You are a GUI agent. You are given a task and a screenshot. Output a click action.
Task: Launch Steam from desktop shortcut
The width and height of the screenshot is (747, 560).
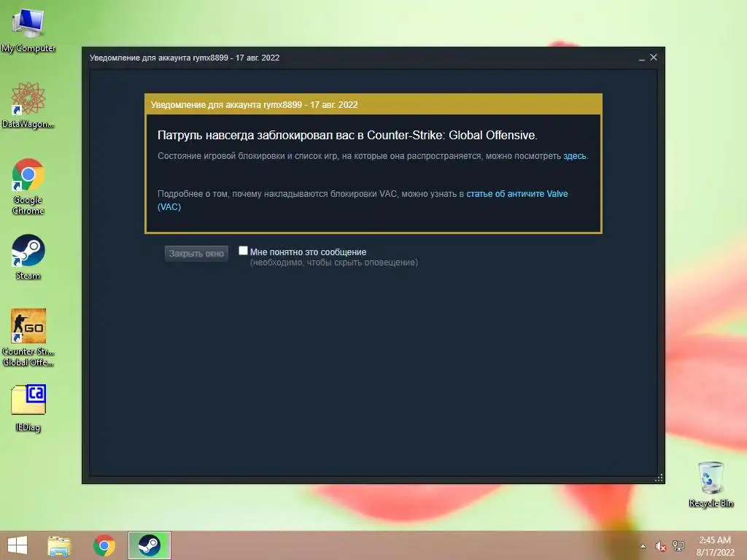pos(28,256)
